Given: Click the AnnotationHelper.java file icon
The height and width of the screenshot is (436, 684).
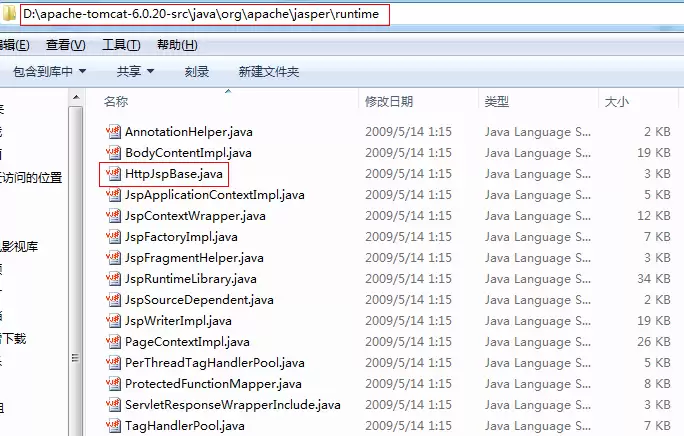Looking at the screenshot, I should [113, 131].
